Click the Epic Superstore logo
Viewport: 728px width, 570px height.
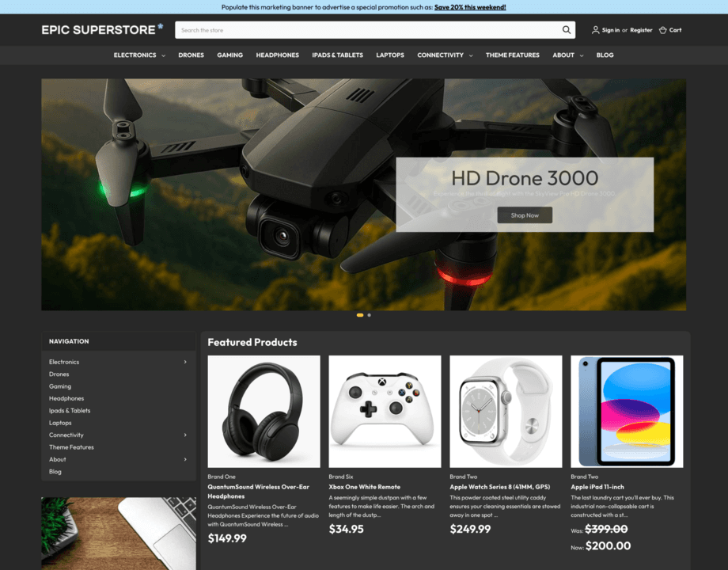click(102, 29)
